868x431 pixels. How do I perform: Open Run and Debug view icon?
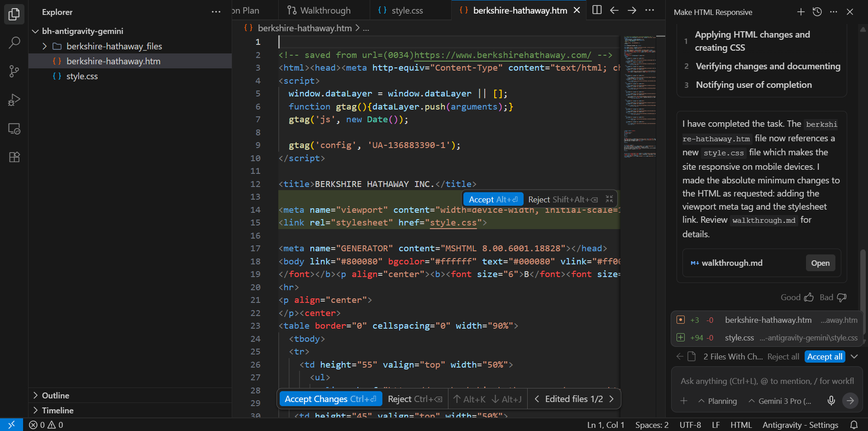[14, 100]
